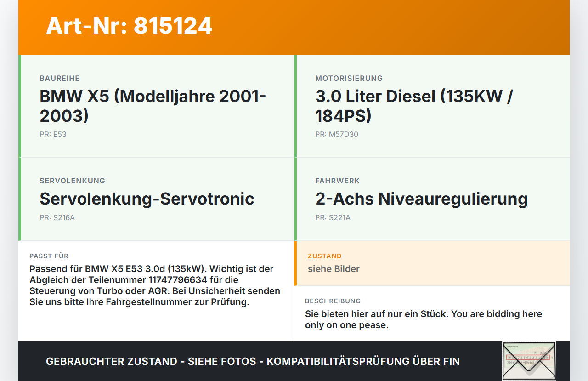Click the ZUSTAND label
Image resolution: width=588 pixels, height=381 pixels.
(x=325, y=256)
